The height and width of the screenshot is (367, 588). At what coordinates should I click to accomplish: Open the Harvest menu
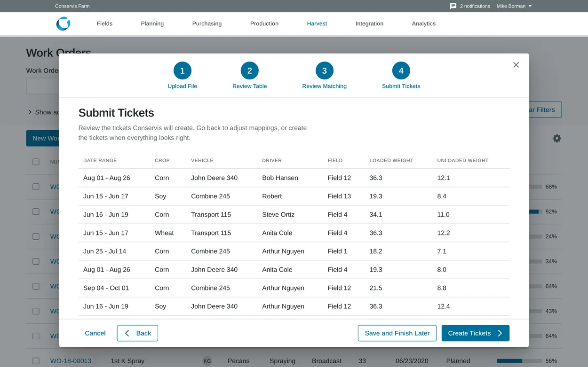coord(317,23)
